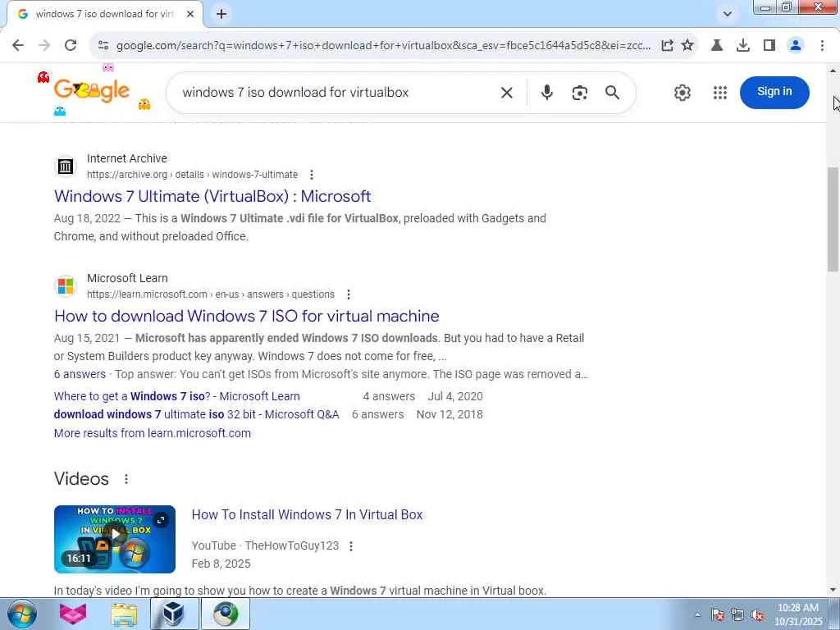Switch to the browser taskbar icon
The image size is (840, 630).
tap(226, 614)
